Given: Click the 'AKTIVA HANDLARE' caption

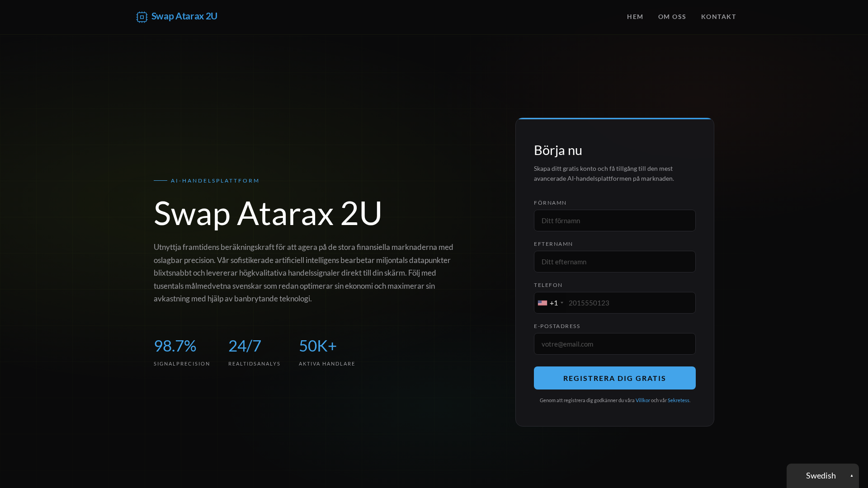Looking at the screenshot, I should pos(327,364).
